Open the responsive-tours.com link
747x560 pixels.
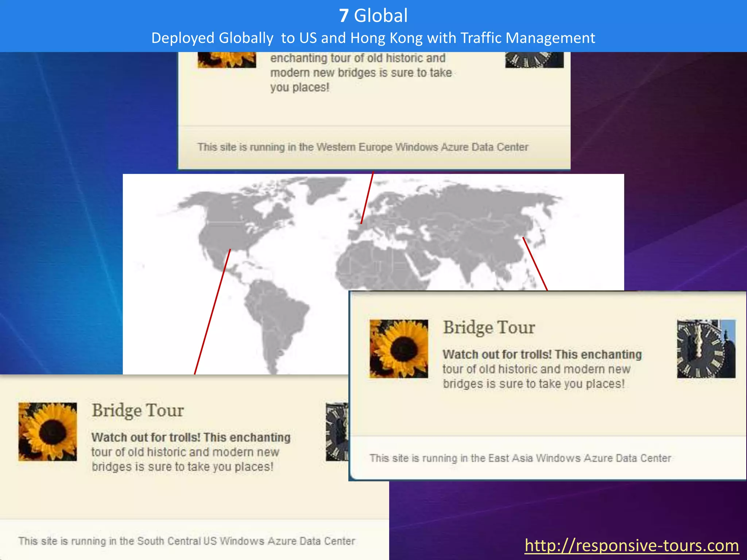632,545
